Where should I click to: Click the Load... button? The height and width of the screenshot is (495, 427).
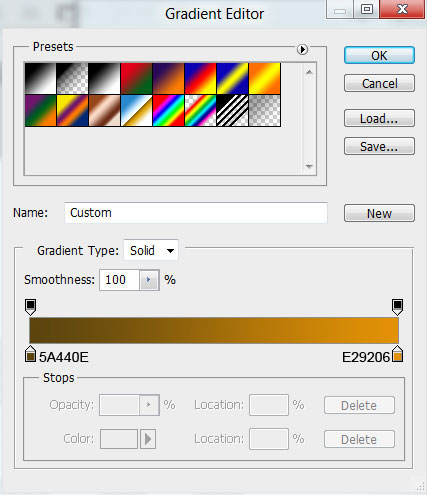(x=379, y=118)
